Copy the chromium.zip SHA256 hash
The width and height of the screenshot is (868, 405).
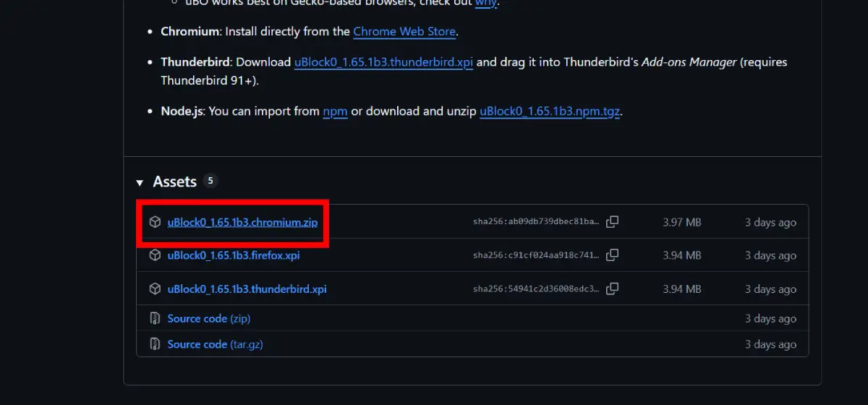click(612, 222)
